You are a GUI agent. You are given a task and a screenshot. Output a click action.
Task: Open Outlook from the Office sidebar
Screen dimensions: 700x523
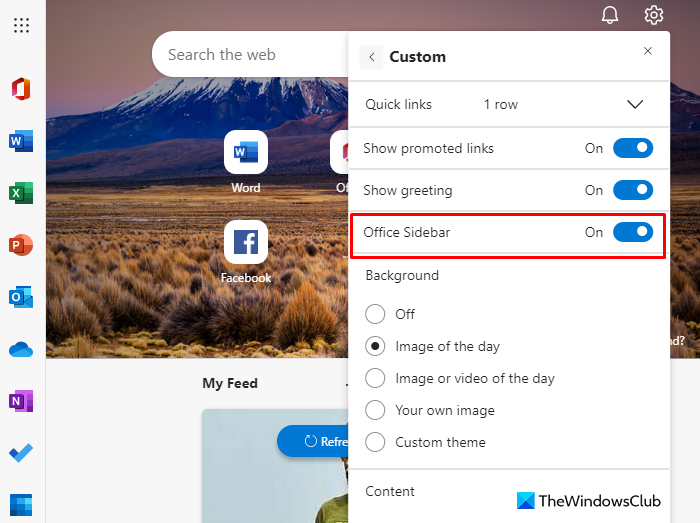point(21,297)
